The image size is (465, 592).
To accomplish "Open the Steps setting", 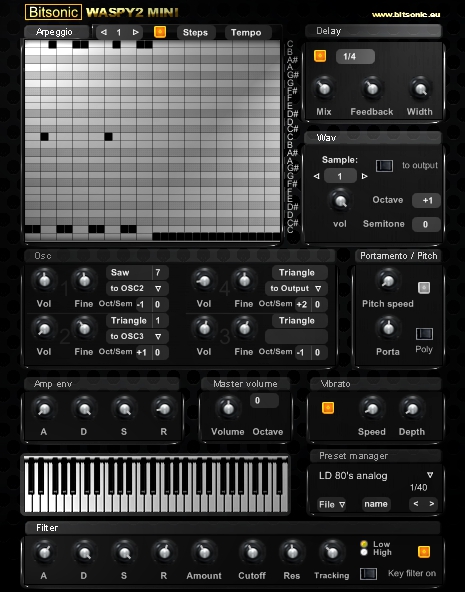I will pyautogui.click(x=196, y=32).
